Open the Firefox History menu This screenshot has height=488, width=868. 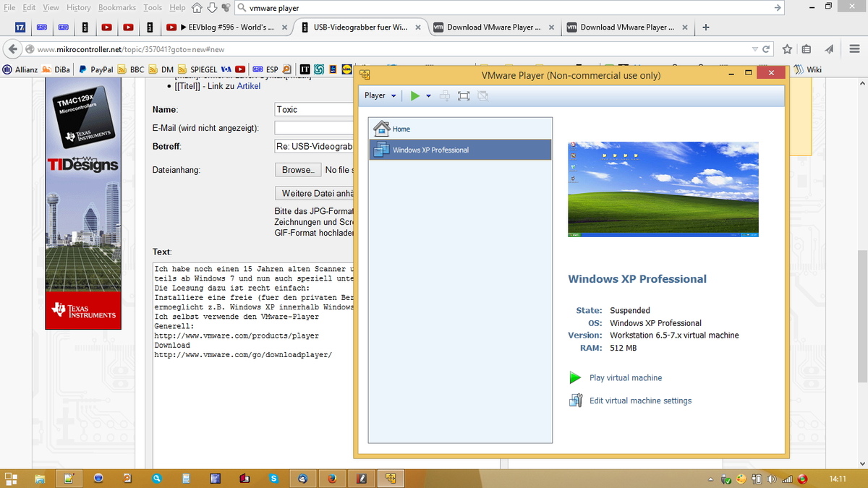coord(79,7)
